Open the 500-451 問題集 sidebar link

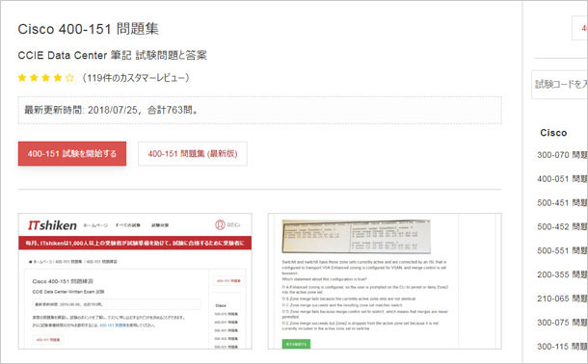coord(562,203)
